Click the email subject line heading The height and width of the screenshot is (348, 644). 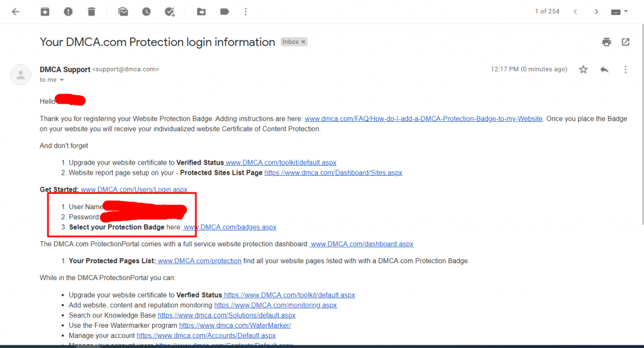point(157,42)
